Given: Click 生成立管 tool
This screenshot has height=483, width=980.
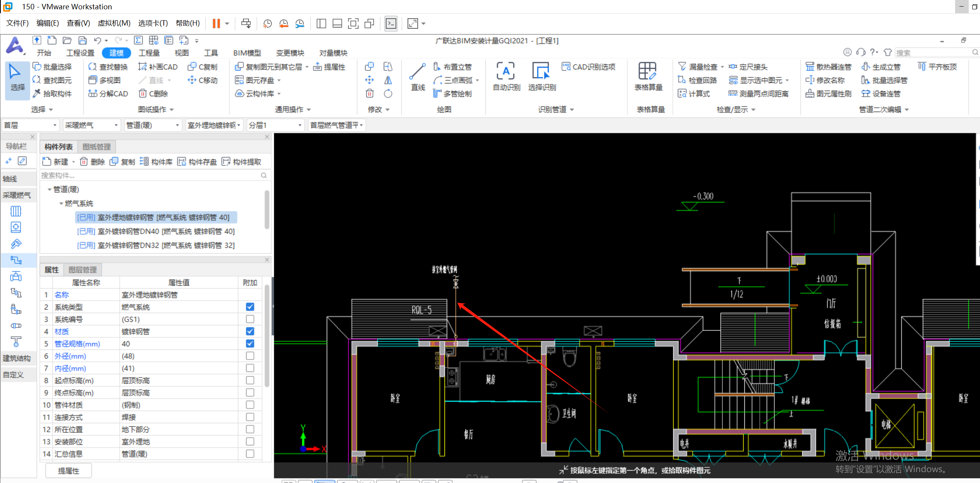Looking at the screenshot, I should 881,67.
